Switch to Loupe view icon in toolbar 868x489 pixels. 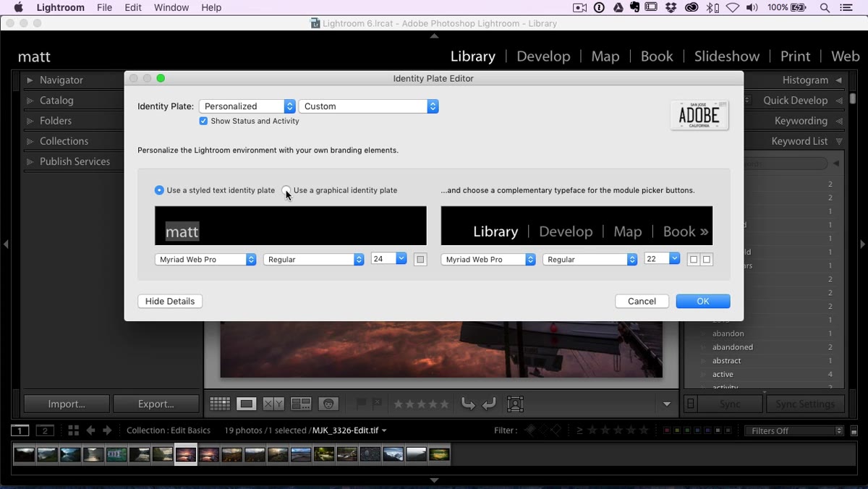pyautogui.click(x=247, y=404)
